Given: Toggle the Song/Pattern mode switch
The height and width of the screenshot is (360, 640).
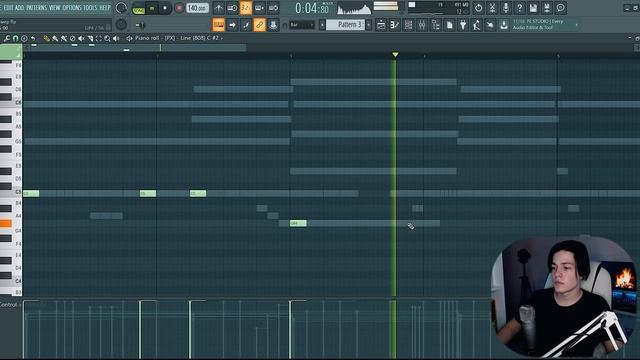Looking at the screenshot, I should pos(139,8).
